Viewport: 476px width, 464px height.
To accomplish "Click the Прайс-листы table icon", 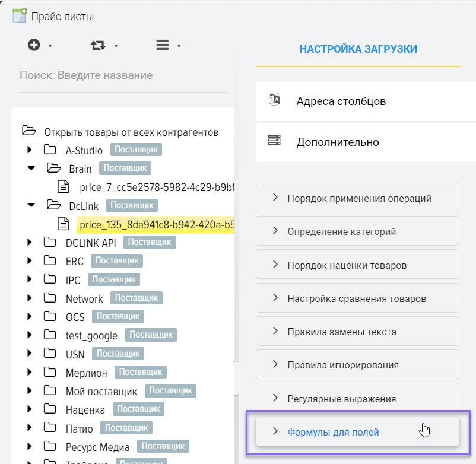I will (19, 15).
